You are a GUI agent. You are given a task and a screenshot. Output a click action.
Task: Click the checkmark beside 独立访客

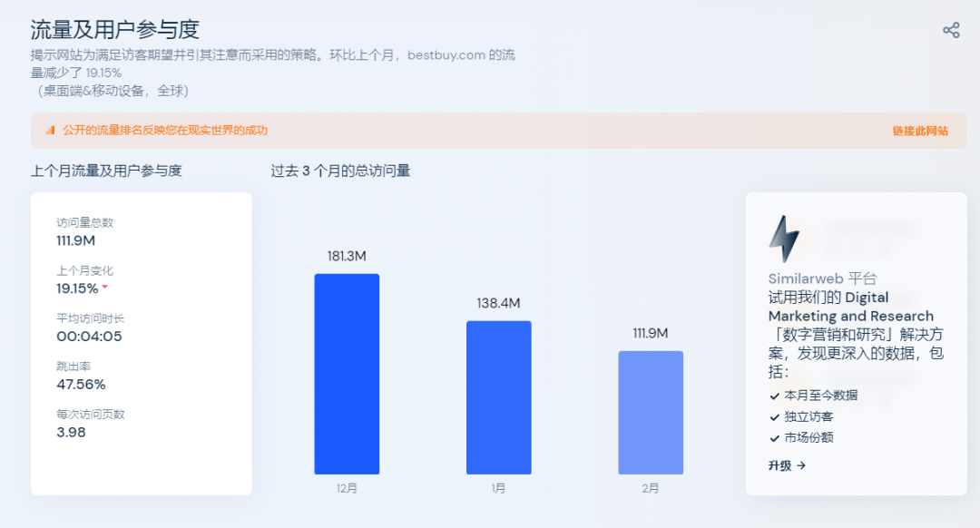773,417
